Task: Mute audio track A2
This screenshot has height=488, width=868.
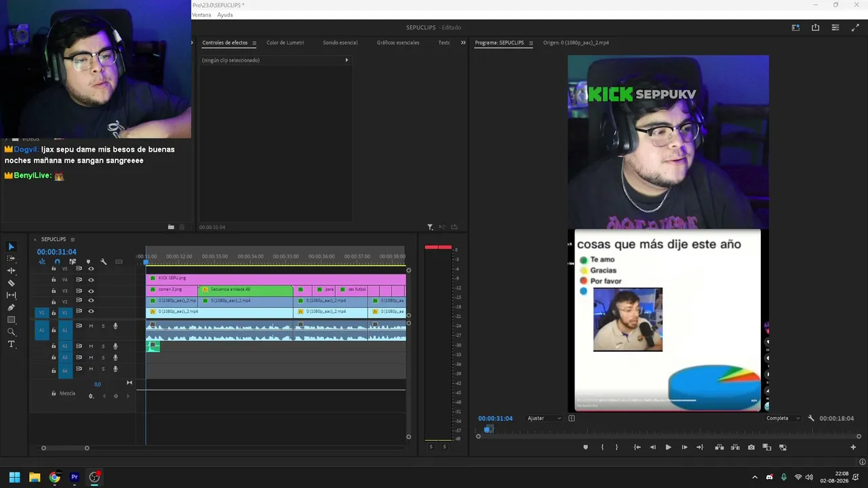Action: [x=91, y=346]
